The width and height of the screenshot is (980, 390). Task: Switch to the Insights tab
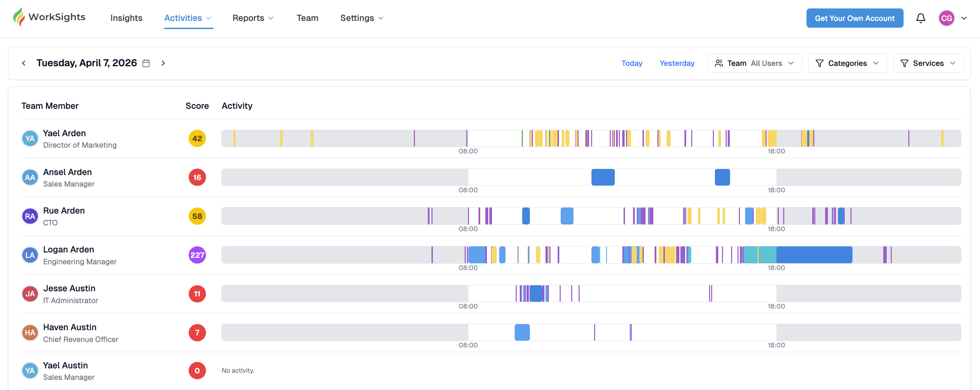point(126,18)
